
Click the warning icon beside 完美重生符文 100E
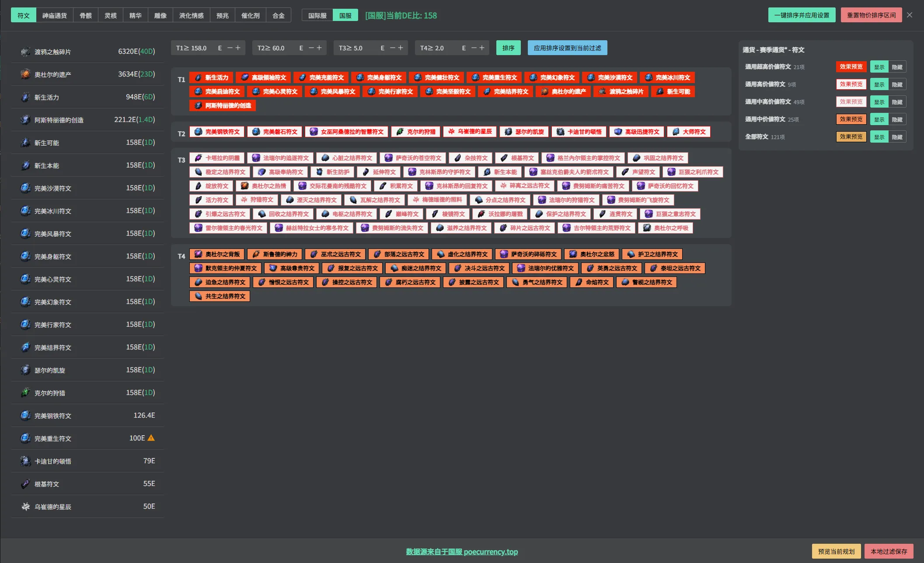pos(151,438)
